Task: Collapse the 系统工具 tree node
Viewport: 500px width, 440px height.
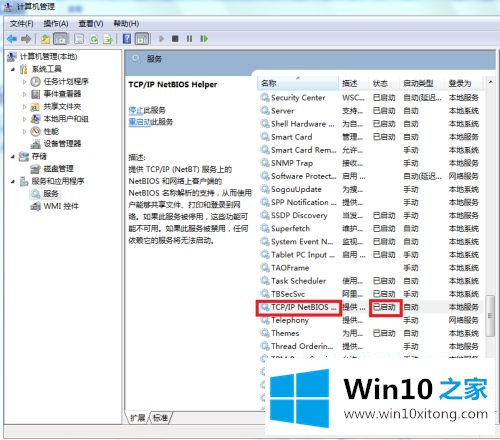Action: click(13, 69)
